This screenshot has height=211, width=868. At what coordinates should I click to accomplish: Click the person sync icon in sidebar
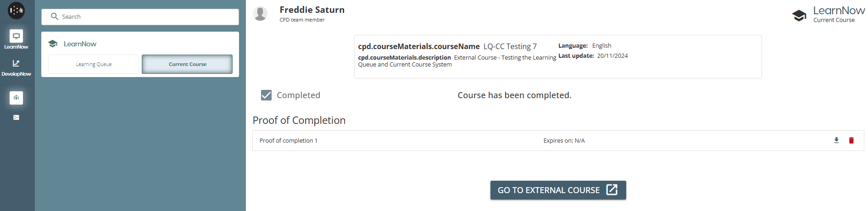pos(16,98)
